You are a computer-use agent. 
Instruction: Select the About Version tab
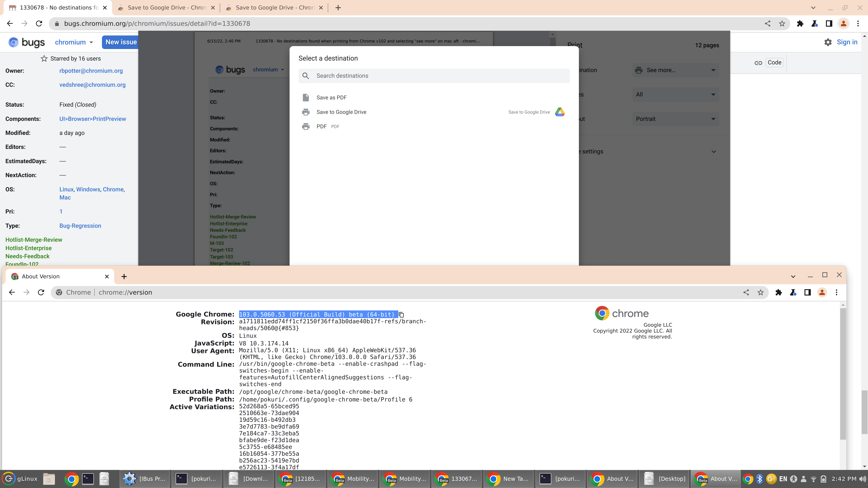(60, 277)
